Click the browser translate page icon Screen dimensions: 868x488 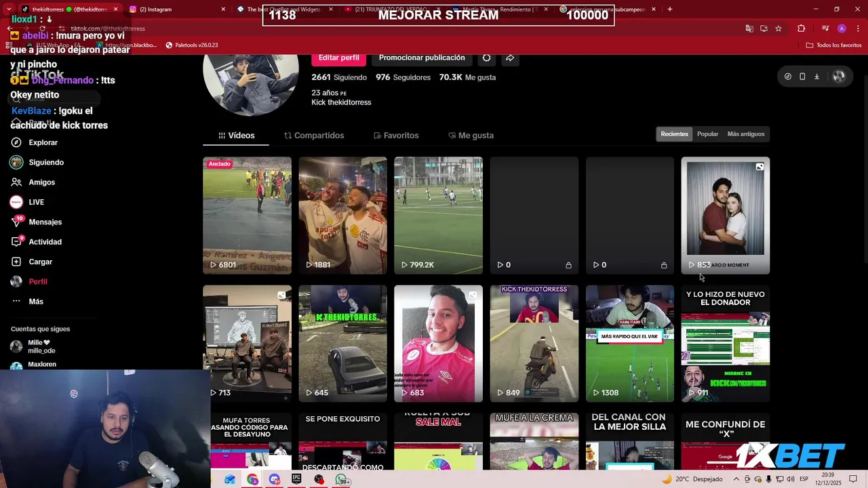click(x=749, y=28)
